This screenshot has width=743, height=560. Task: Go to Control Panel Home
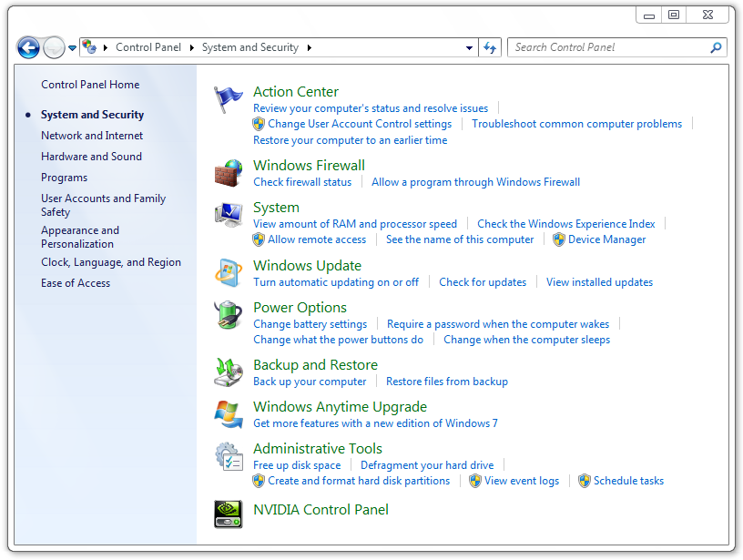[90, 85]
